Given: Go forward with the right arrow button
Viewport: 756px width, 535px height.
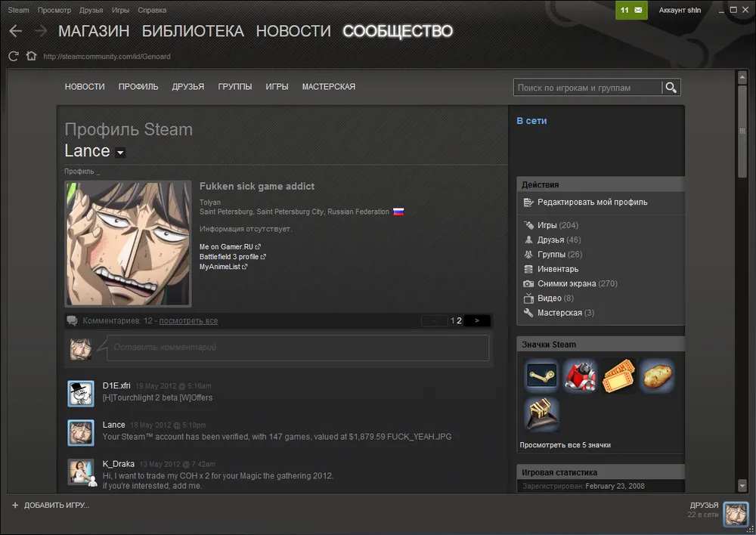Looking at the screenshot, I should pyautogui.click(x=41, y=31).
